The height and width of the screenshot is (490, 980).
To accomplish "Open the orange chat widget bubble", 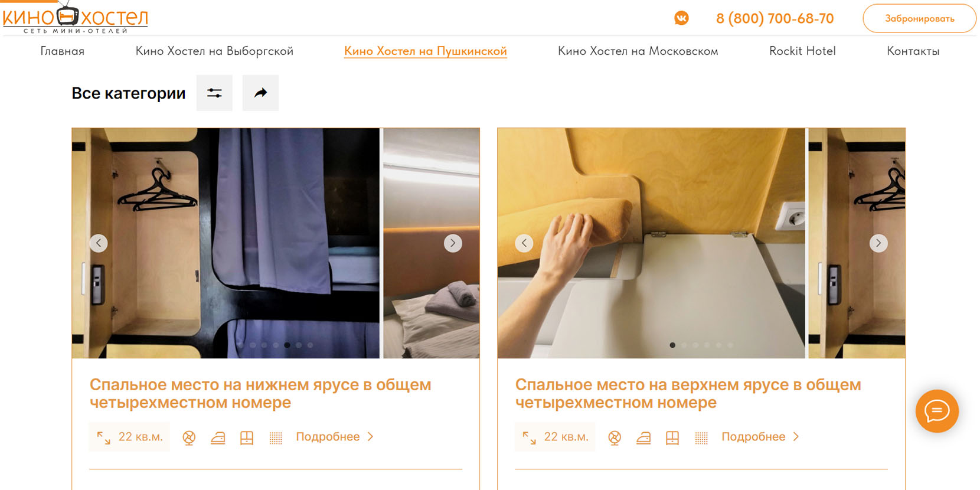I will [936, 411].
